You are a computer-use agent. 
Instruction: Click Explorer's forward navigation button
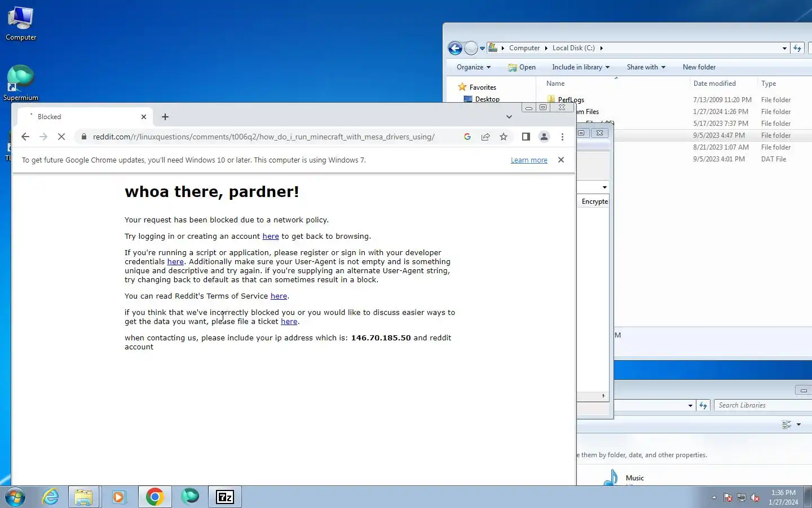[x=471, y=48]
